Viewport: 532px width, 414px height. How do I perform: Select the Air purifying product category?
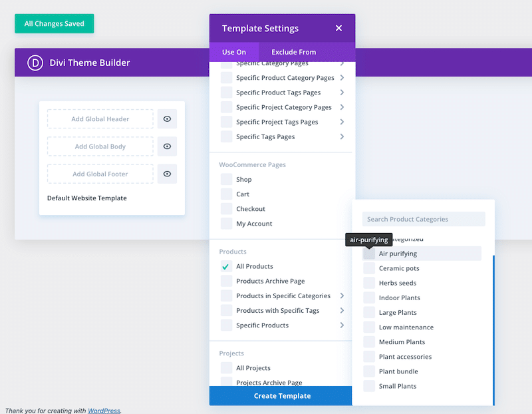370,254
